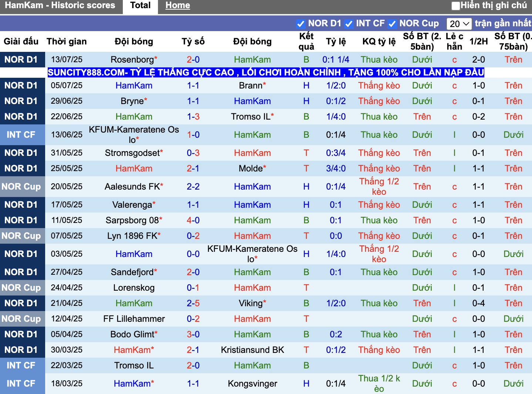Toggle the NOR Cup checkbox filter
The image size is (532, 394).
coord(392,24)
